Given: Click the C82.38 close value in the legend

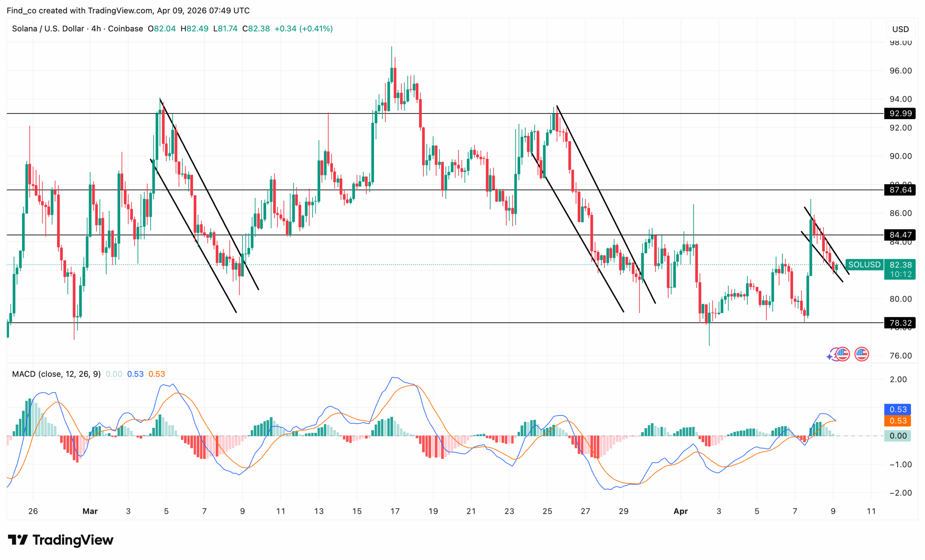Looking at the screenshot, I should pyautogui.click(x=256, y=29).
